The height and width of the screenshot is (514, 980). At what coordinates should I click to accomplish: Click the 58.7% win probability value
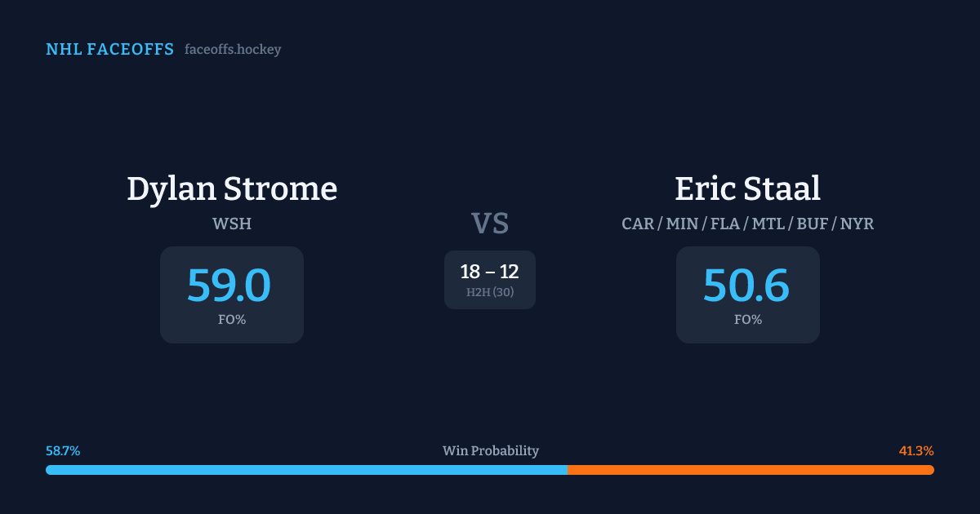click(63, 451)
